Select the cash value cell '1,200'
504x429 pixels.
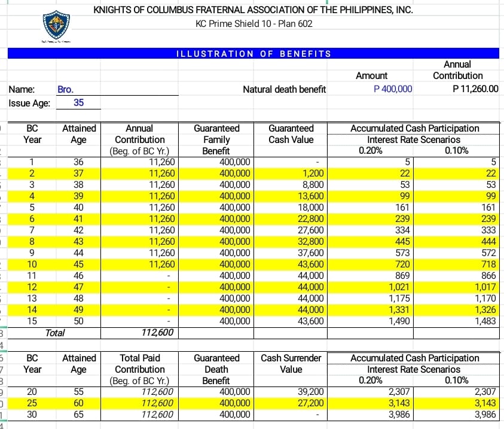pyautogui.click(x=313, y=174)
